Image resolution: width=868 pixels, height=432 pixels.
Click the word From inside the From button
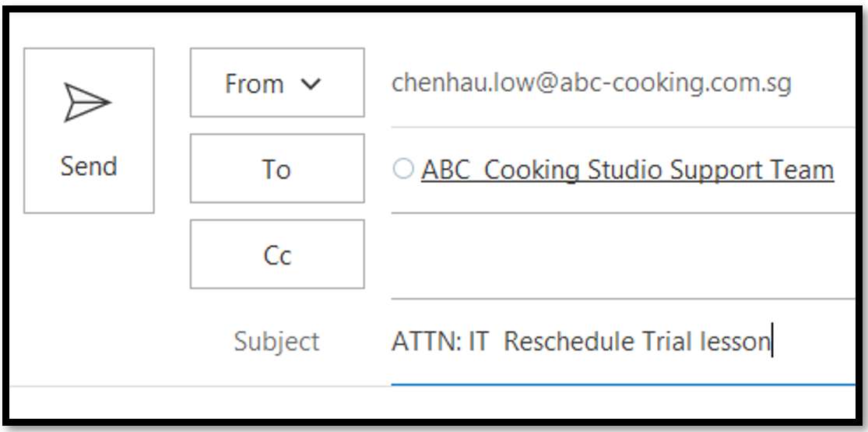tap(255, 84)
